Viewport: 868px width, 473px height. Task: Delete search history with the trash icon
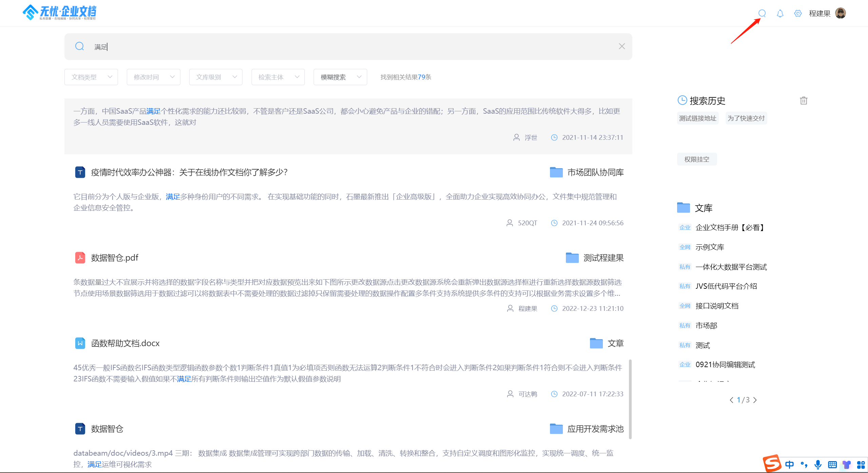(803, 100)
